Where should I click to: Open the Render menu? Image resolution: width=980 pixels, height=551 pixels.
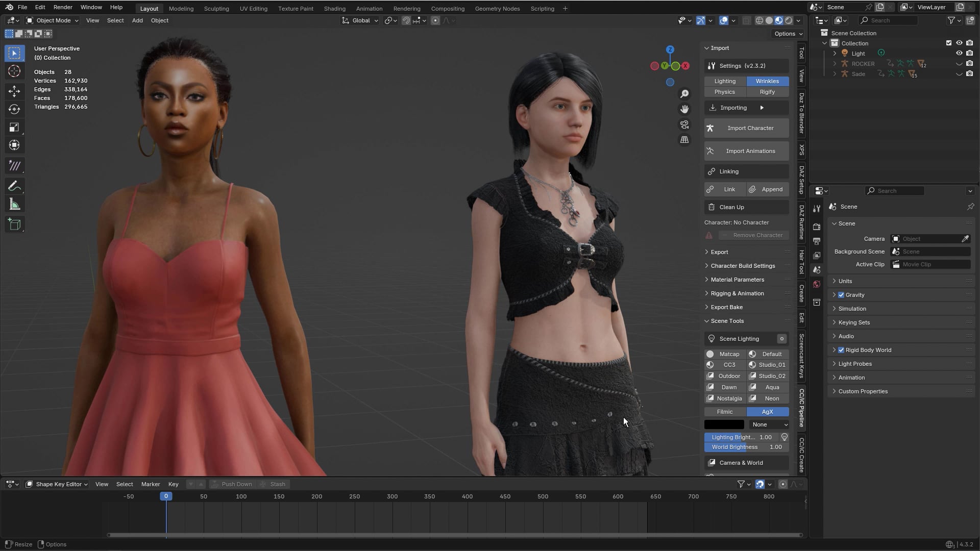click(x=62, y=7)
